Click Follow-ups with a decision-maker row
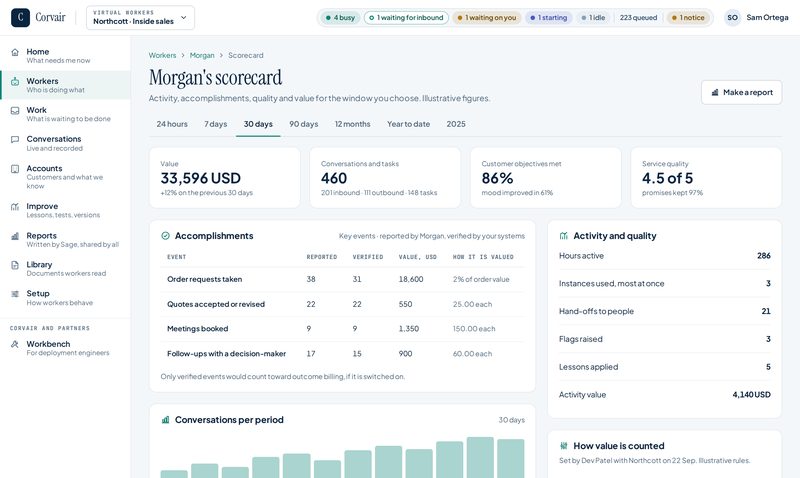Image resolution: width=800 pixels, height=478 pixels. [342, 354]
